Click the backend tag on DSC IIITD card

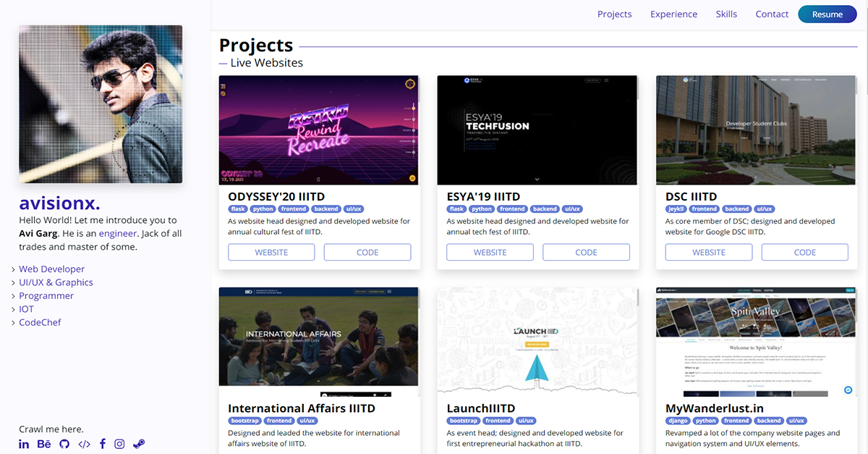[737, 209]
